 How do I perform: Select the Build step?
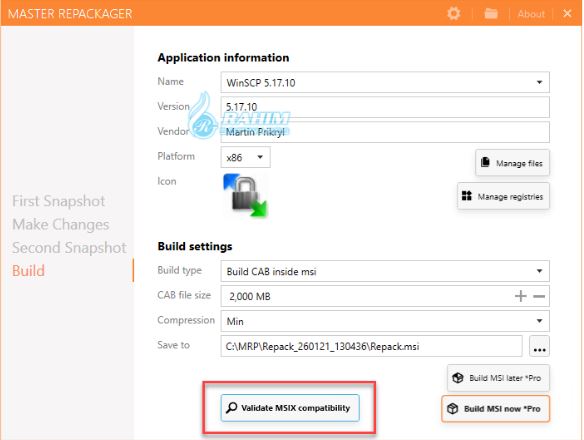[28, 271]
